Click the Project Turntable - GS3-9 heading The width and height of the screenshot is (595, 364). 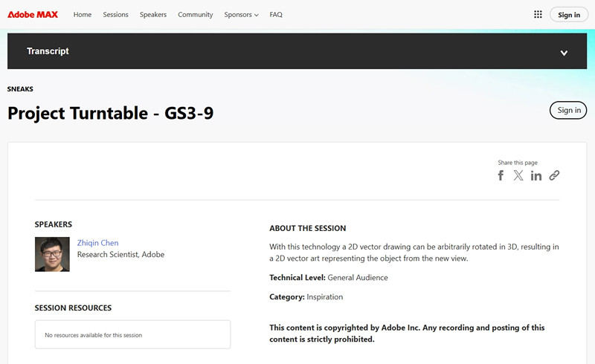pos(110,114)
